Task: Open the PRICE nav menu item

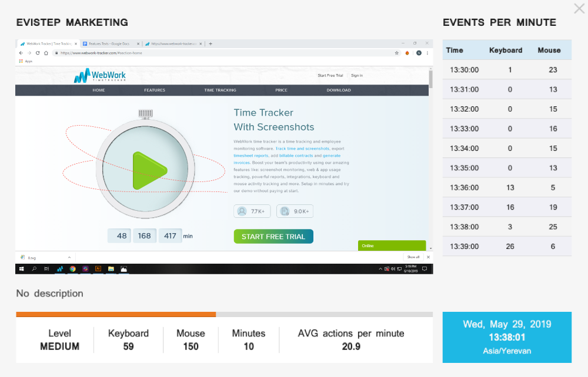Action: click(281, 90)
